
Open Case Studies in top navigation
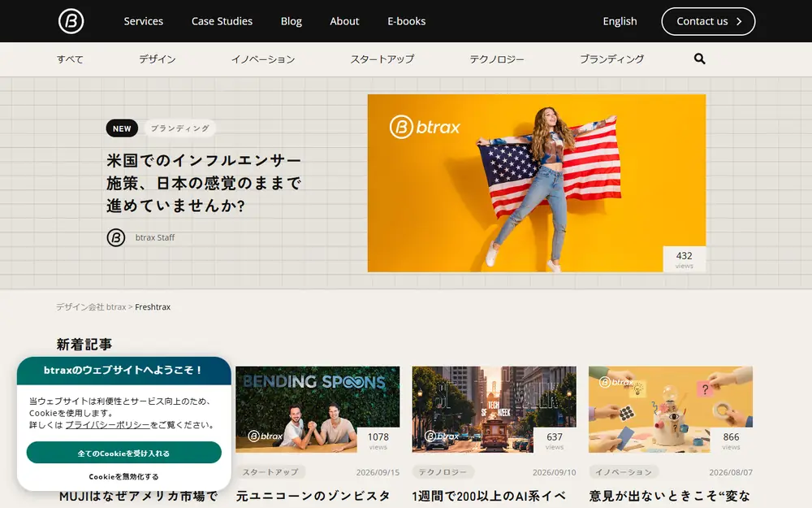(222, 21)
